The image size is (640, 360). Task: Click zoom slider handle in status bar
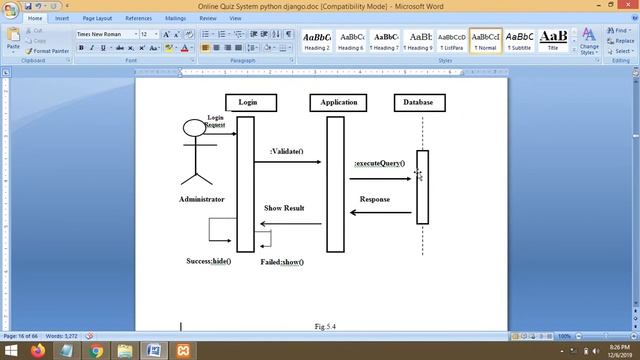(606, 336)
